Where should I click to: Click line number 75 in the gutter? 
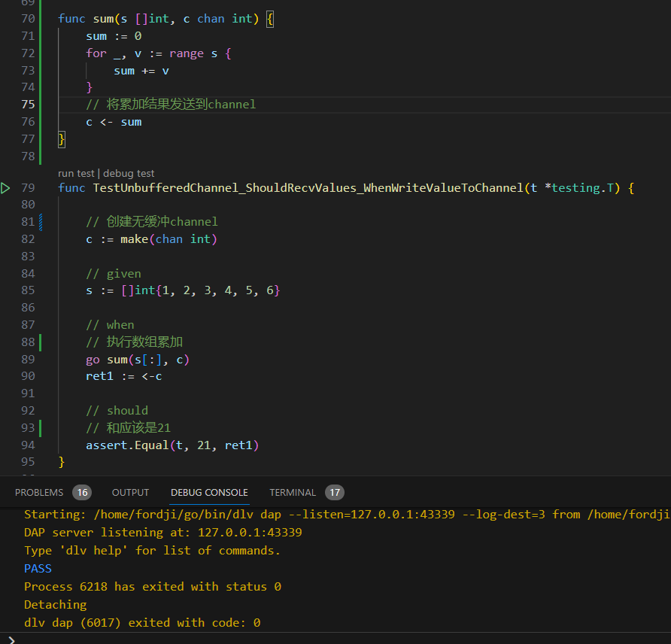coord(28,105)
